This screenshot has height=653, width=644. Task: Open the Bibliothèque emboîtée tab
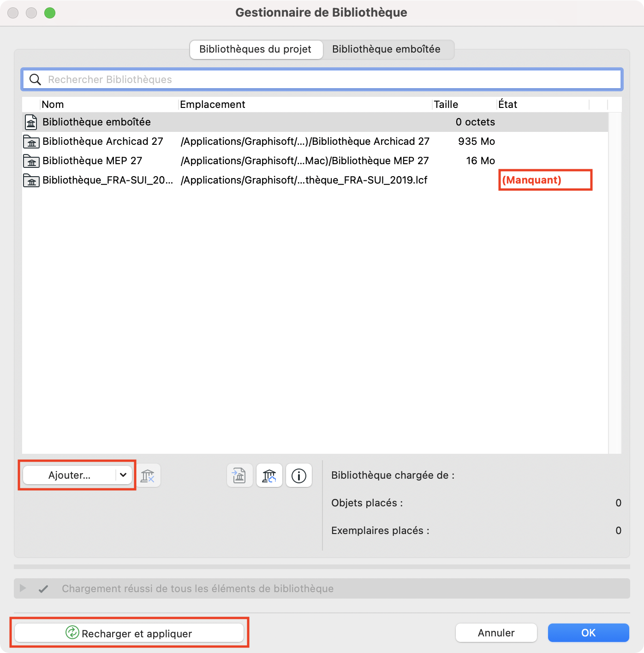tap(387, 49)
